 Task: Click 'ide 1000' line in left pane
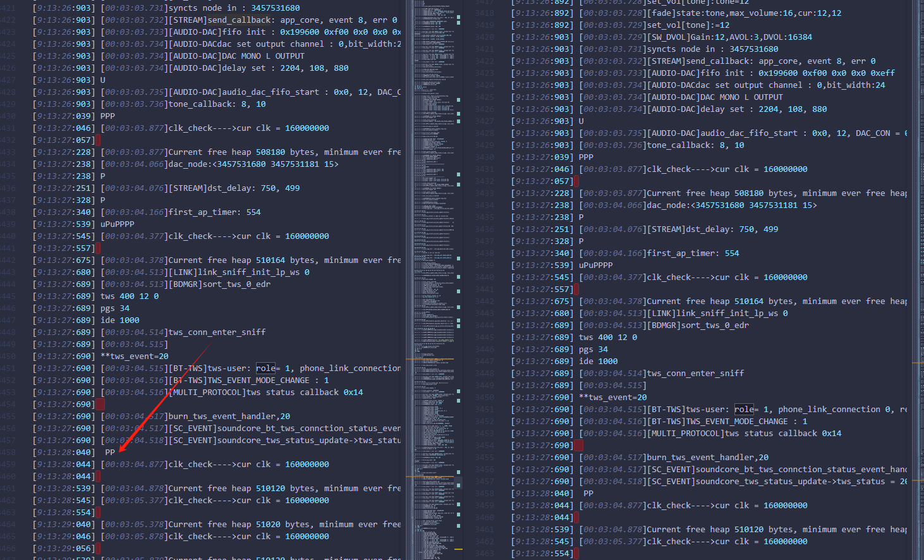coord(119,320)
